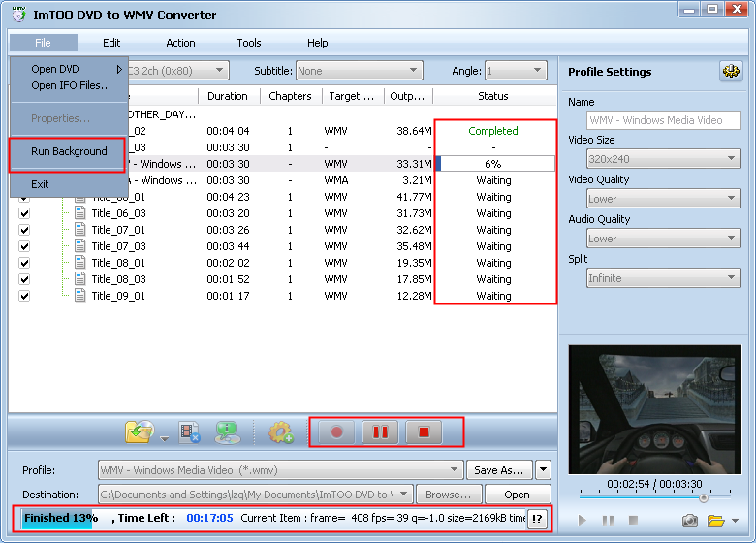This screenshot has height=543, width=756.
Task: Open the Tools menu
Action: tap(249, 43)
